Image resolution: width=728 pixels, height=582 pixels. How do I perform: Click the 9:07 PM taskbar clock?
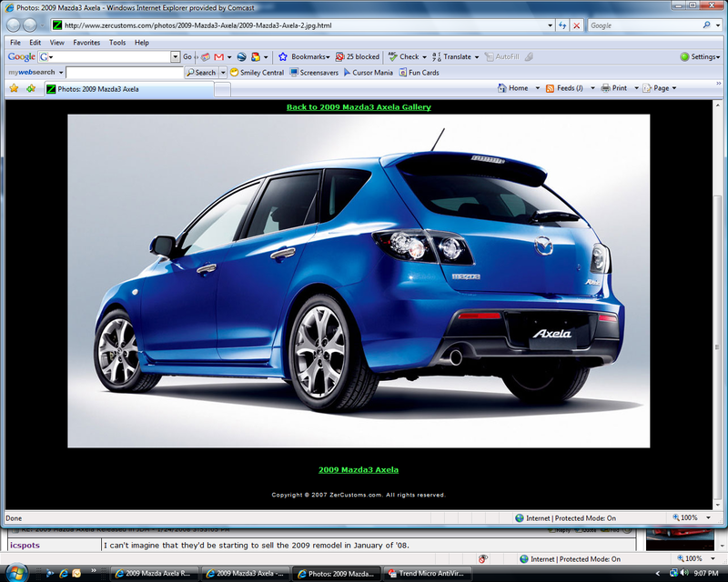[x=706, y=574]
